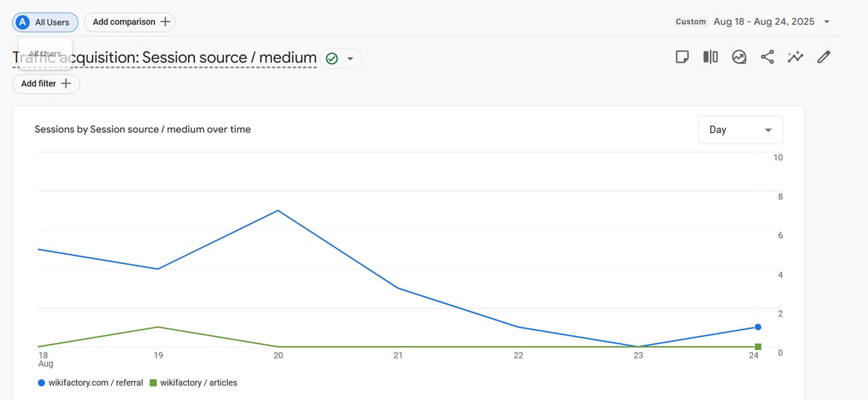
Task: Share this report icon
Action: click(x=768, y=57)
